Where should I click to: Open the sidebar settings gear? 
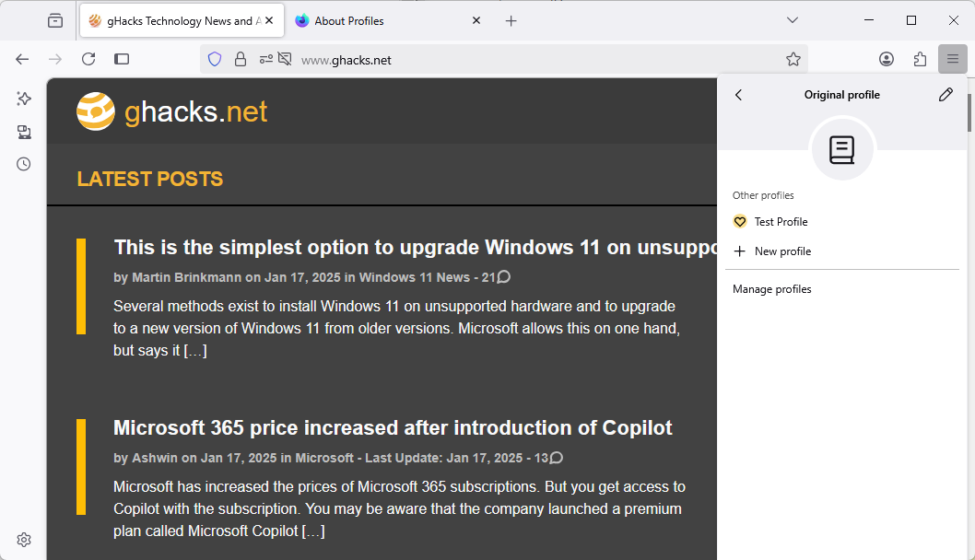click(x=23, y=539)
